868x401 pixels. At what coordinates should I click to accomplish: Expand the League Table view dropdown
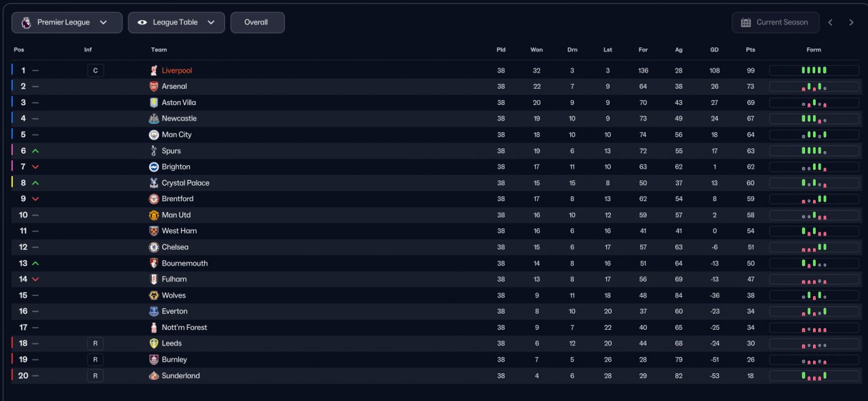(x=176, y=22)
